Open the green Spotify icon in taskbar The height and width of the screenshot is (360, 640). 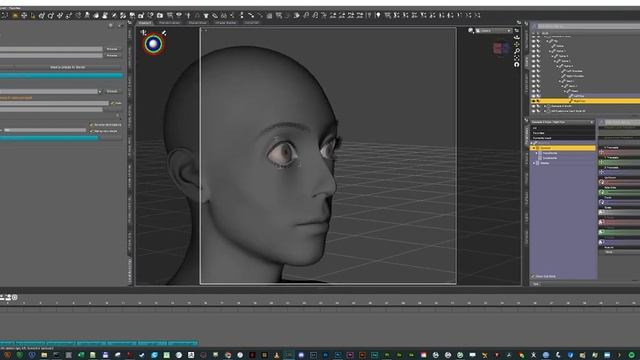[632, 355]
